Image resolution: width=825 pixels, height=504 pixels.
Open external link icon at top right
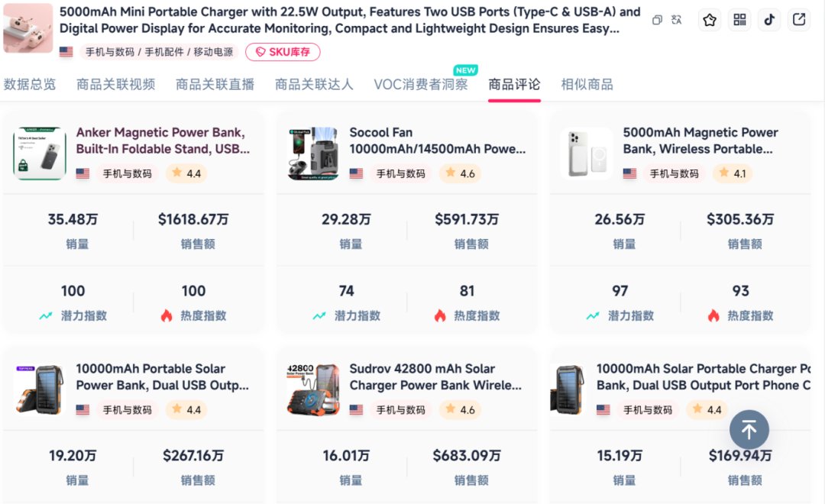click(x=798, y=19)
